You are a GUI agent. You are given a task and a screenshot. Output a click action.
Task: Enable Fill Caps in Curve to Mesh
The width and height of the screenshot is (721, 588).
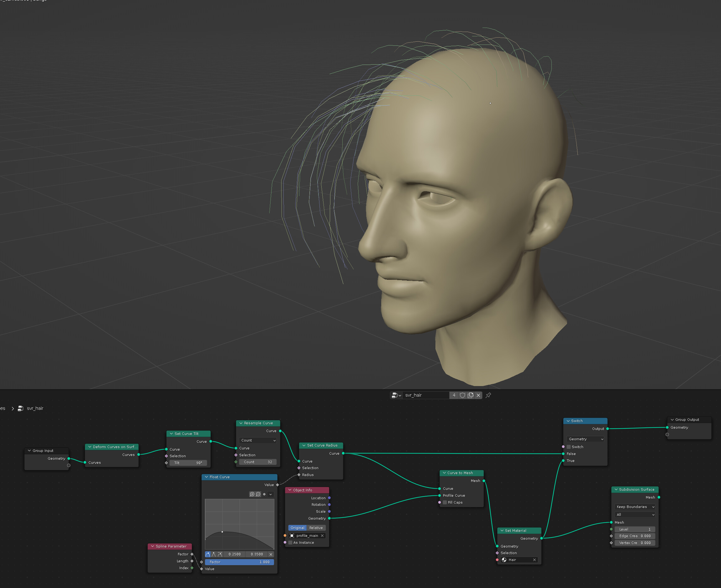[x=445, y=503]
